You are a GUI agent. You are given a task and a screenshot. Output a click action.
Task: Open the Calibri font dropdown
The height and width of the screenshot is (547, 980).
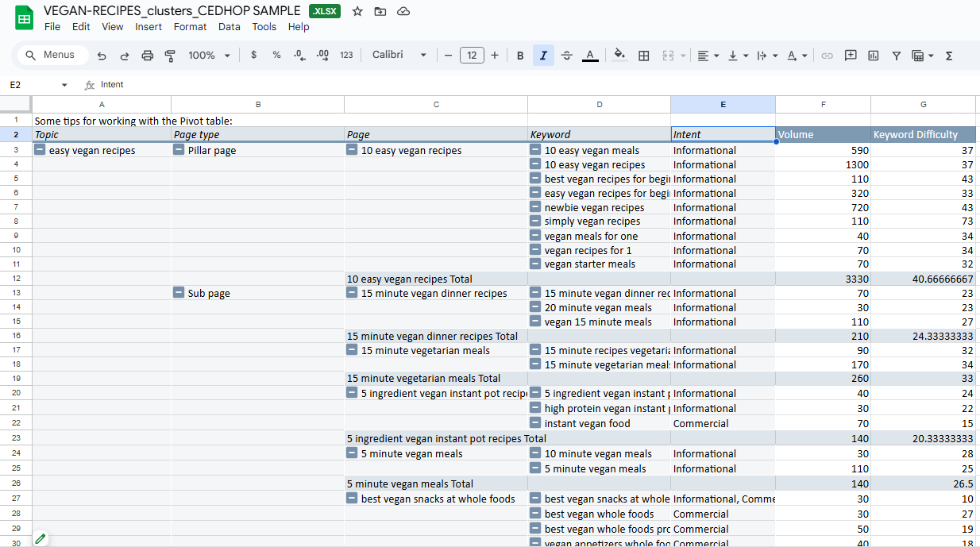point(399,56)
